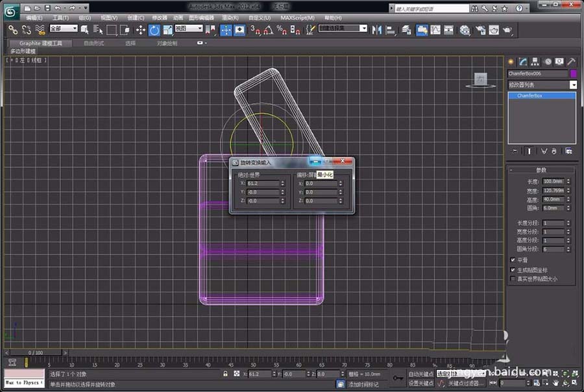The height and width of the screenshot is (392, 584).
Task: Open the 修改器列表 modifier list dropdown
Action: coord(573,85)
